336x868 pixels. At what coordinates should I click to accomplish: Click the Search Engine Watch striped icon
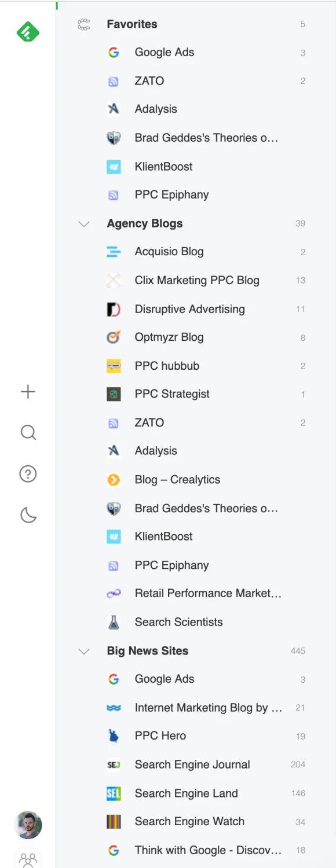pyautogui.click(x=114, y=822)
